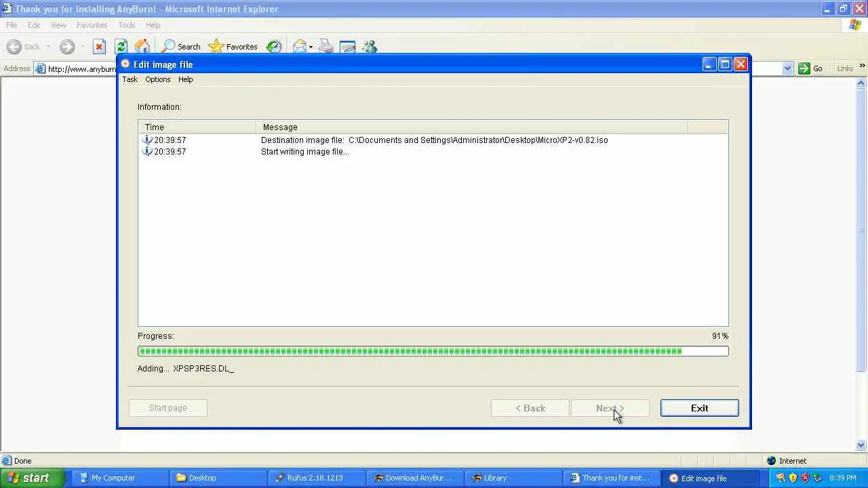Open Search pane in Internet Explorer toolbar

coord(181,47)
